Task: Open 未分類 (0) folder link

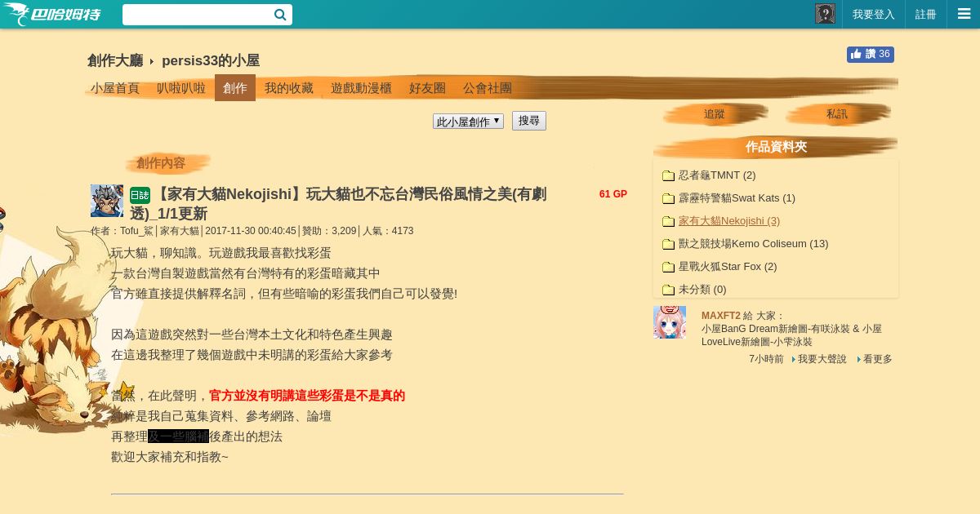Action: click(702, 290)
